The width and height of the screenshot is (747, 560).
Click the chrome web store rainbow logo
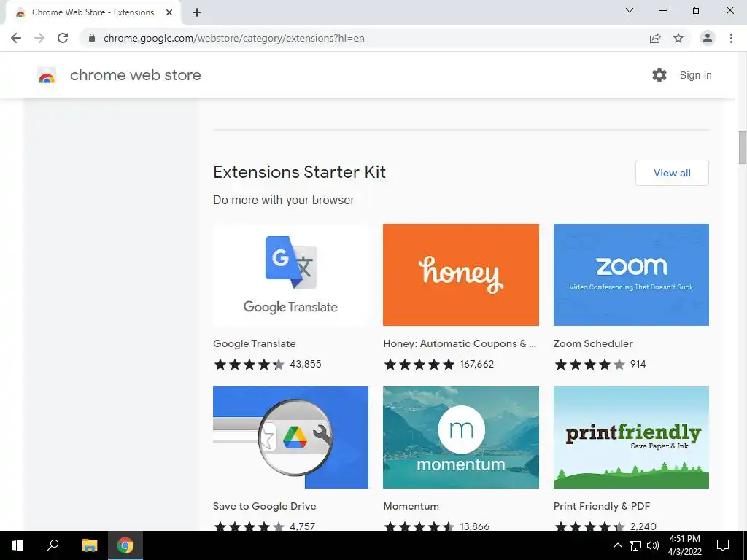pos(47,75)
